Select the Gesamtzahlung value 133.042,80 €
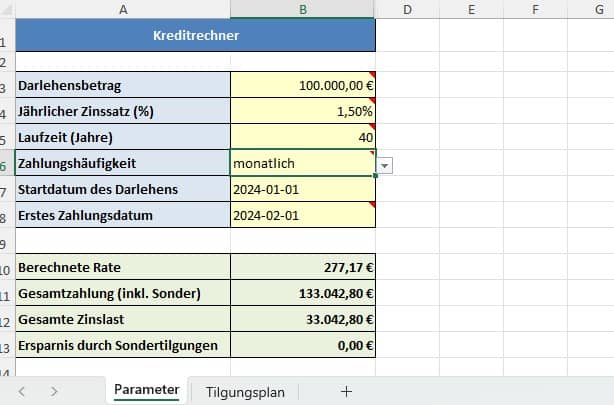 click(302, 294)
